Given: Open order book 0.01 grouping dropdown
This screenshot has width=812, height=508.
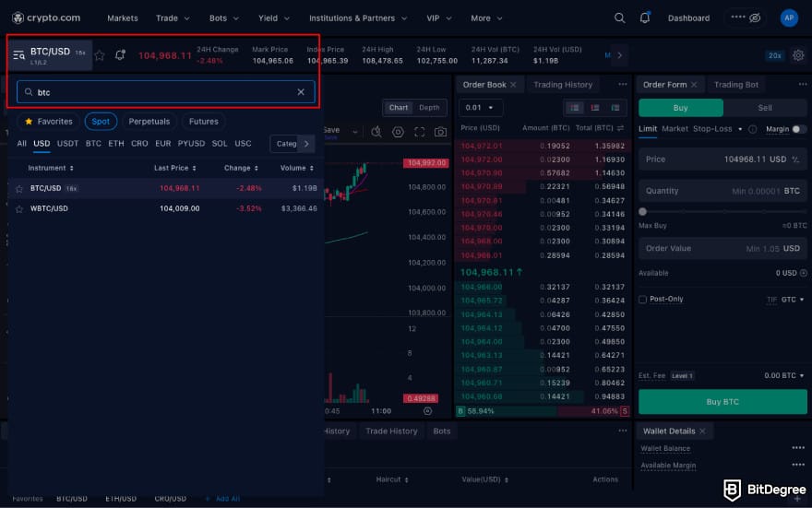Looking at the screenshot, I should pos(480,108).
